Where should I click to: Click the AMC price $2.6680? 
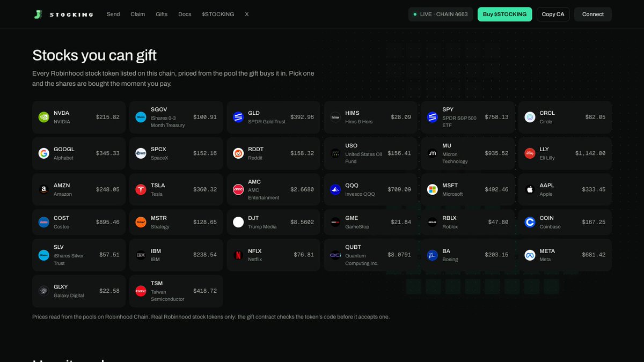point(302,189)
